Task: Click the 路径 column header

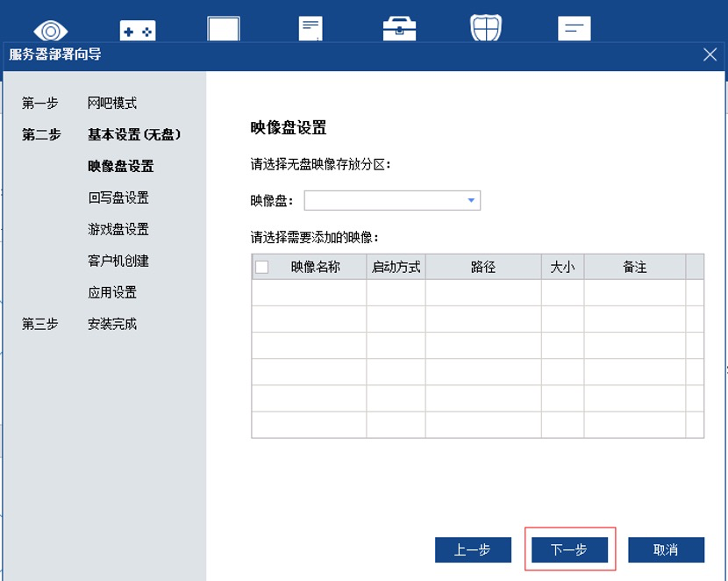Action: click(483, 267)
